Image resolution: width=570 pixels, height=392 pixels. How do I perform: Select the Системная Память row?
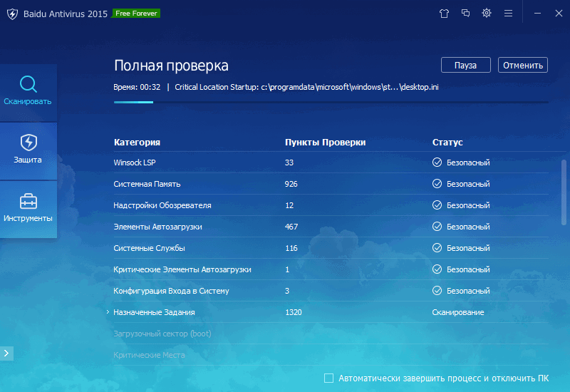click(331, 184)
